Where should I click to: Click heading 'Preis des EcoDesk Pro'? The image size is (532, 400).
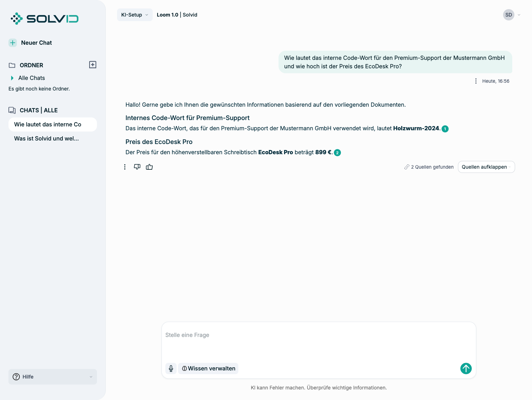pyautogui.click(x=159, y=142)
